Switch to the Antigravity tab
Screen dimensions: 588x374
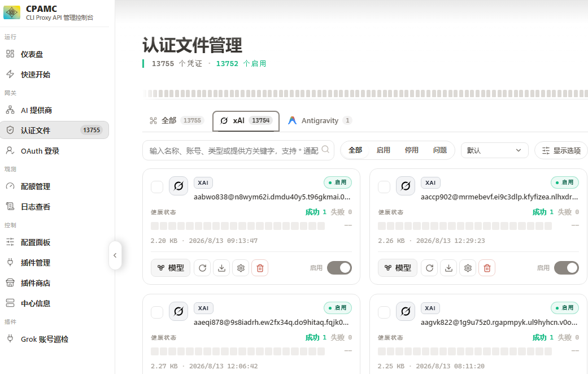click(x=320, y=120)
